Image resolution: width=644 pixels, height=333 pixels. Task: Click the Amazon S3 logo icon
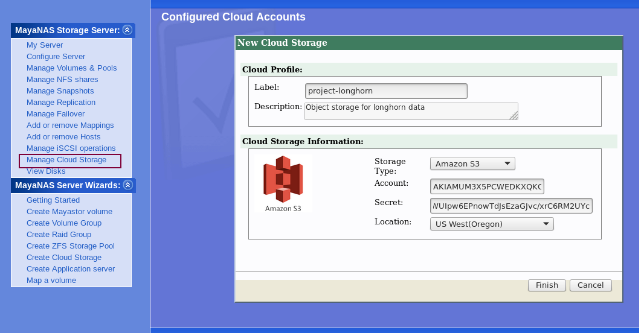click(x=283, y=179)
